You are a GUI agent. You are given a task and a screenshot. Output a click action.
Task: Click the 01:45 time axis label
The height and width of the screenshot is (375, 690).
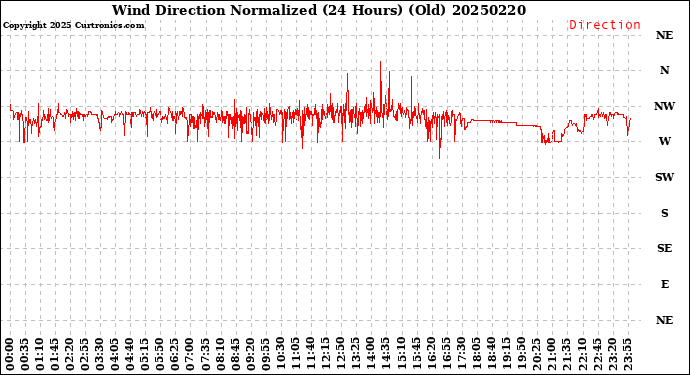55,355
